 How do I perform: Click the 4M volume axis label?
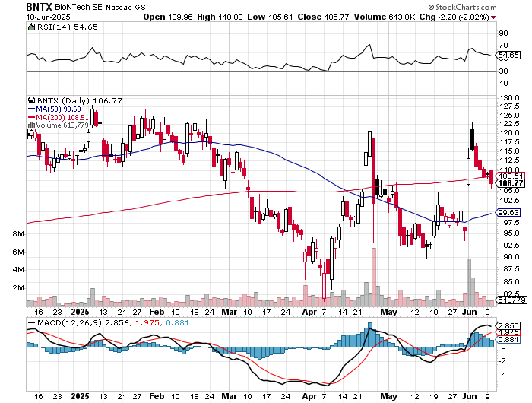tap(18, 270)
